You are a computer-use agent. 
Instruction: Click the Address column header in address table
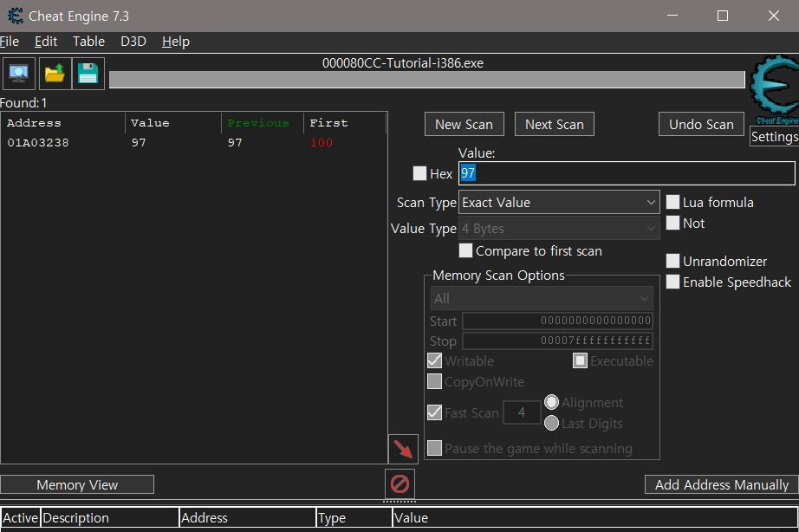[x=248, y=518]
